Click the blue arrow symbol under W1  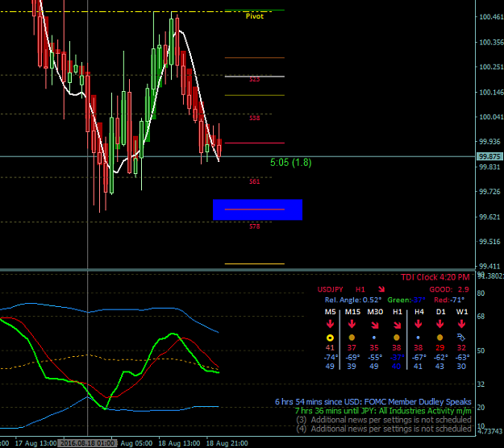point(461,337)
